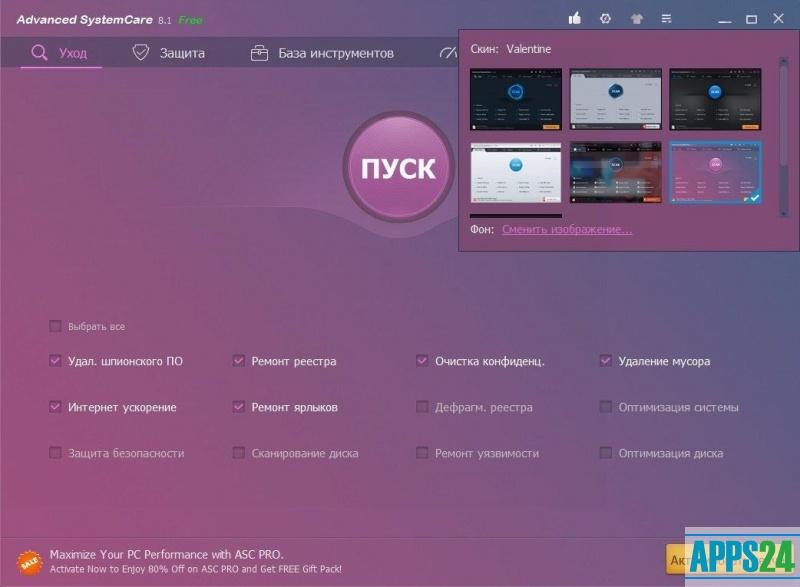Screen dimensions: 800x587
Task: Toggle the Выбрать все checkbox
Action: click(55, 326)
